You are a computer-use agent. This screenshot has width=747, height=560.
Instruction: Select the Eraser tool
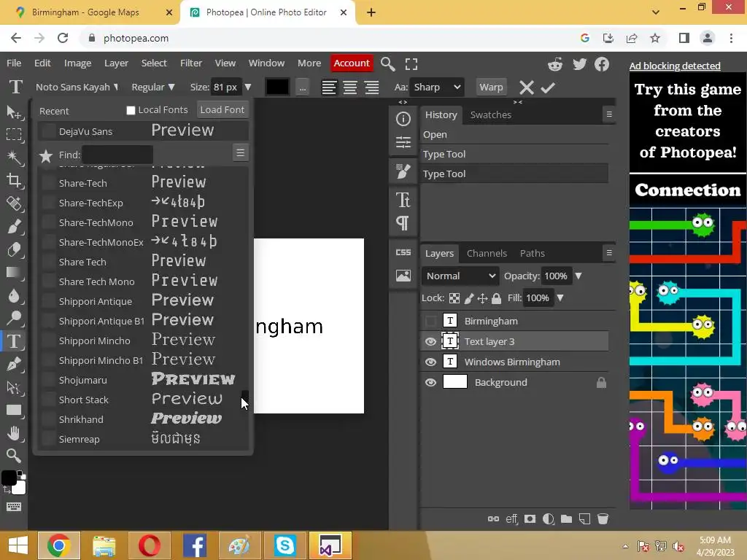click(14, 249)
